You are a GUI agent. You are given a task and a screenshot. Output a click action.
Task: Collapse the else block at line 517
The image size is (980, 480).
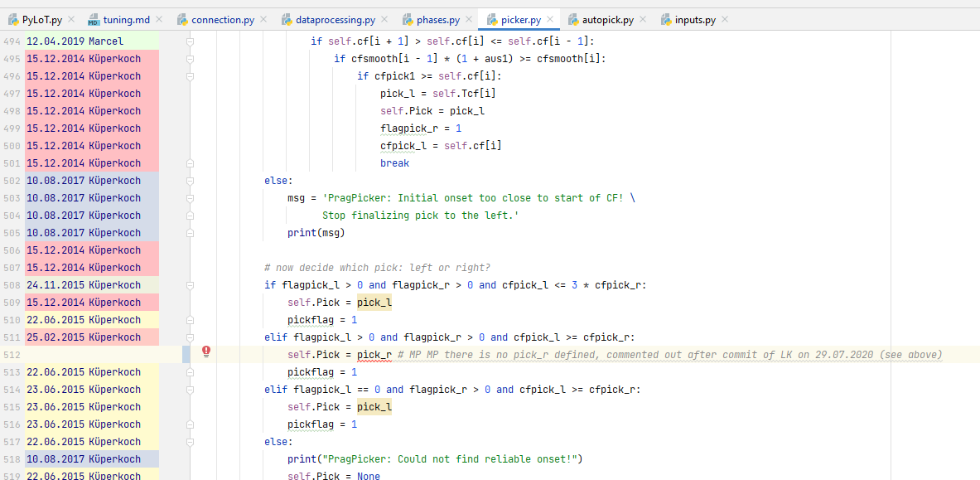[x=190, y=442]
